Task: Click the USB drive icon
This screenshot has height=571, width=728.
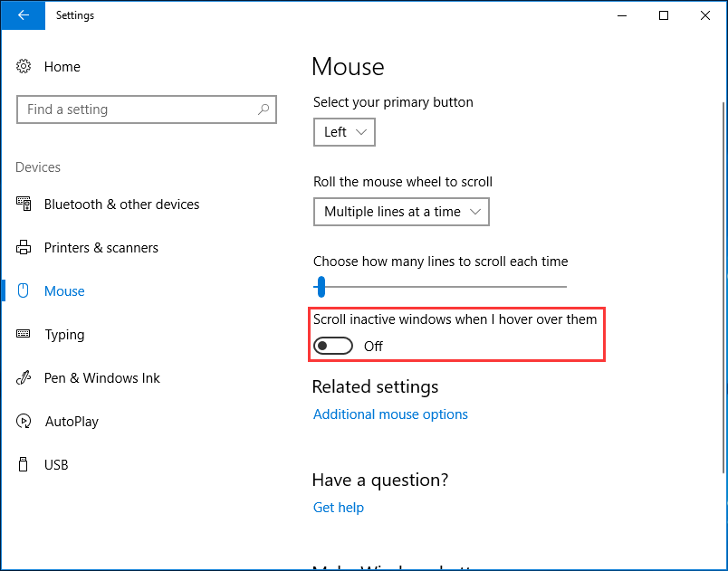Action: [24, 464]
